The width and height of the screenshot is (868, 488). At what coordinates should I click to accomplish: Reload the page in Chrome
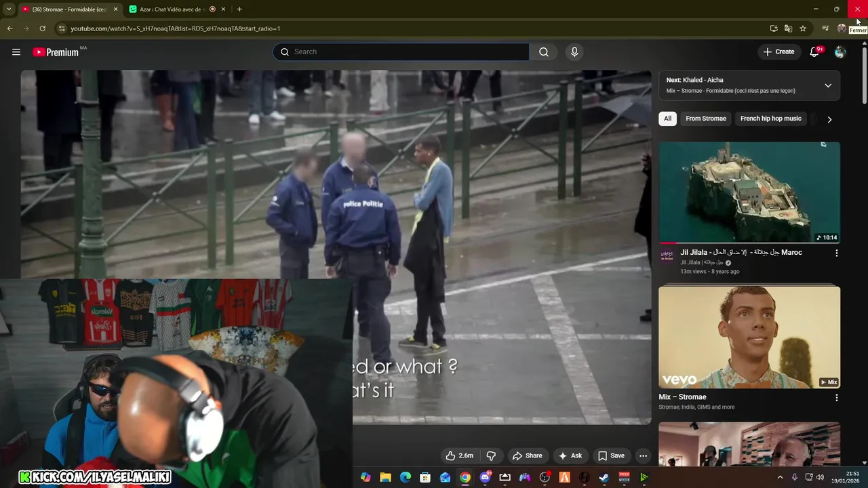tap(42, 28)
